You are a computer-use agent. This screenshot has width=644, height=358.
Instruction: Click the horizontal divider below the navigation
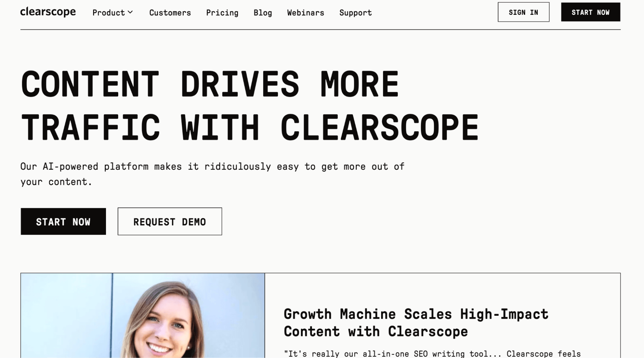coord(320,30)
